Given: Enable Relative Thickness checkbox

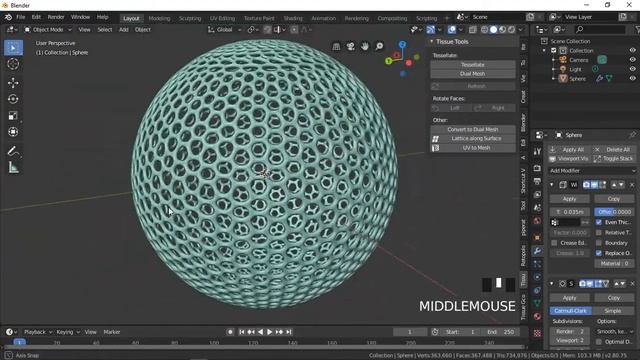Looking at the screenshot, I should 599,233.
